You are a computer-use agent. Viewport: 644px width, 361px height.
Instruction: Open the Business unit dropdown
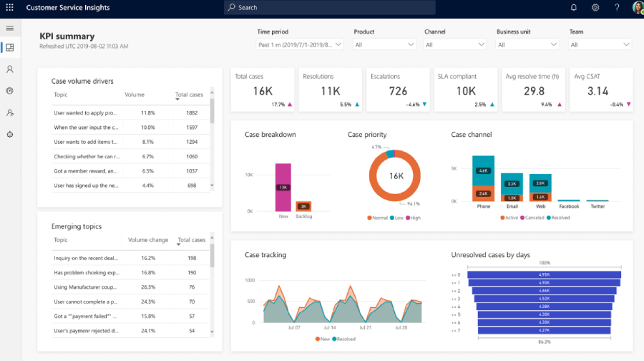click(x=527, y=44)
